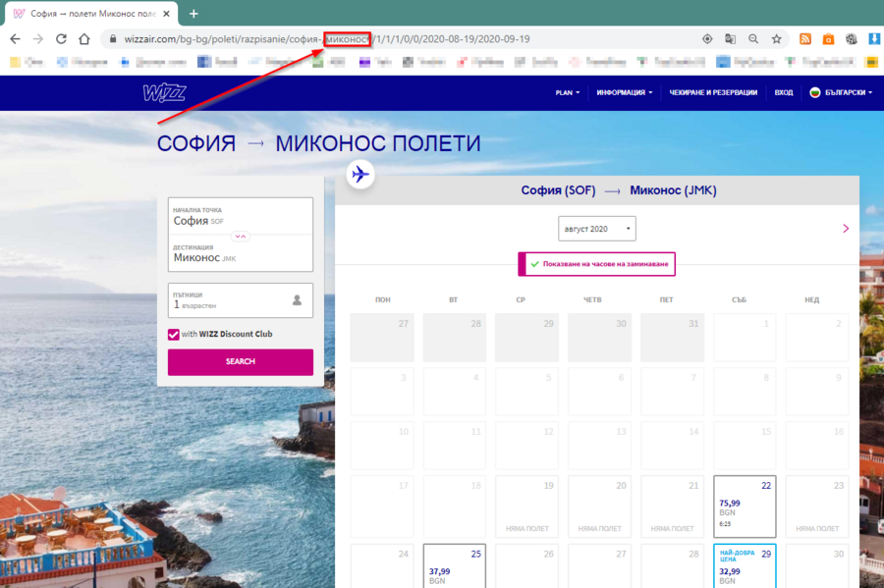Click the София (SOF) → Миконос (JMK) route title
This screenshot has height=588, width=884.
pyautogui.click(x=619, y=190)
